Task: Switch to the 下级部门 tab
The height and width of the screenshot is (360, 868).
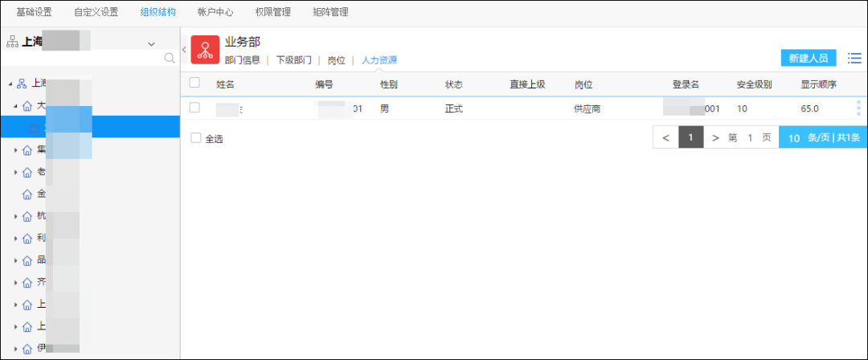Action: [x=294, y=60]
